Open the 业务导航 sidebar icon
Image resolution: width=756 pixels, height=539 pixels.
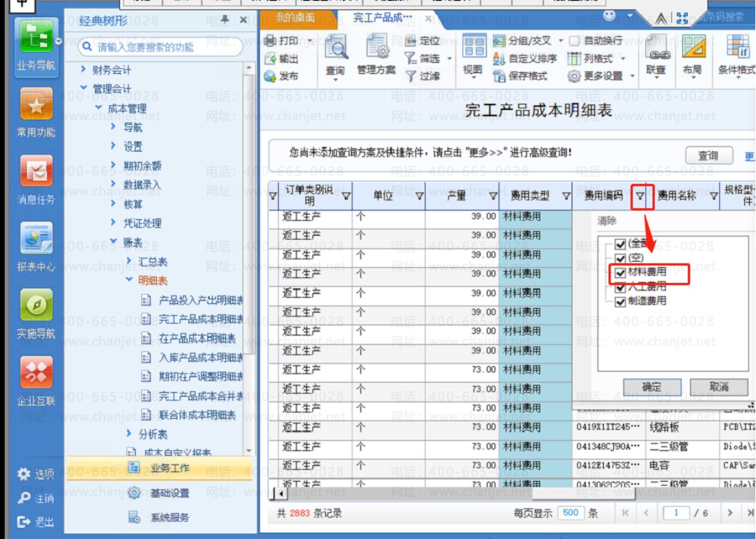click(x=36, y=46)
